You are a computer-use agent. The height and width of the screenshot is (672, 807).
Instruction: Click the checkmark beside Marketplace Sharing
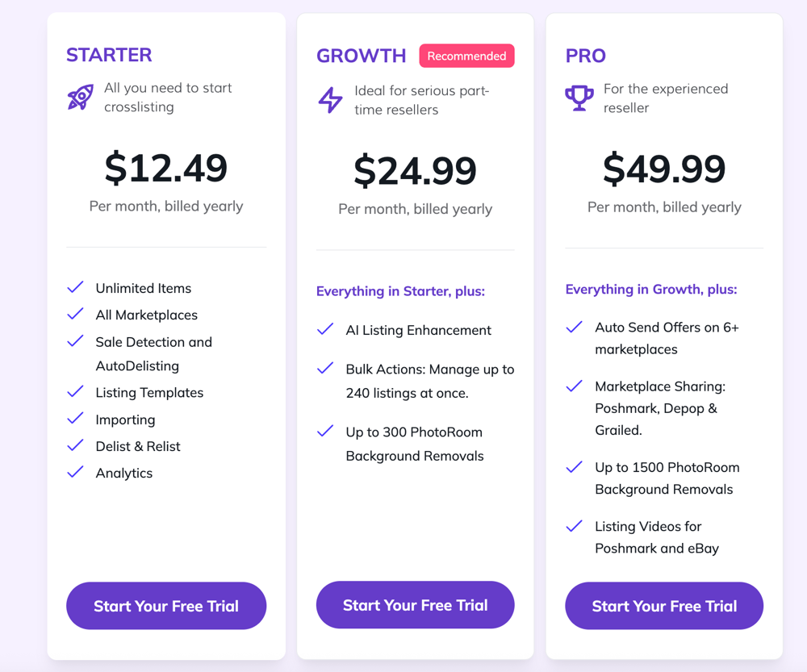click(x=575, y=386)
